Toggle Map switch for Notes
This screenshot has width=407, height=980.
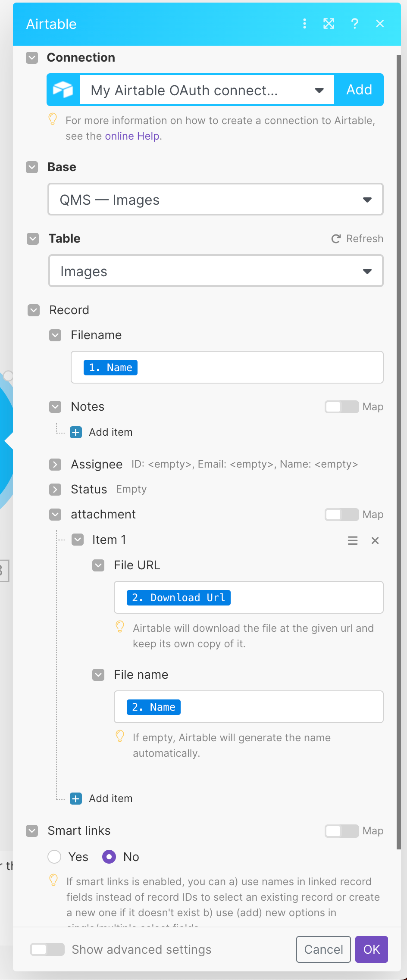[x=342, y=407]
